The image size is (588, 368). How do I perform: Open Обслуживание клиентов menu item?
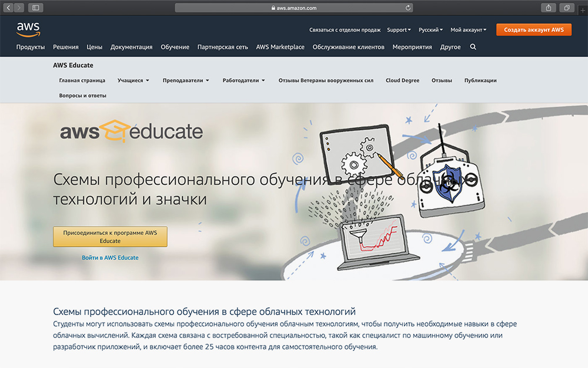tap(348, 47)
